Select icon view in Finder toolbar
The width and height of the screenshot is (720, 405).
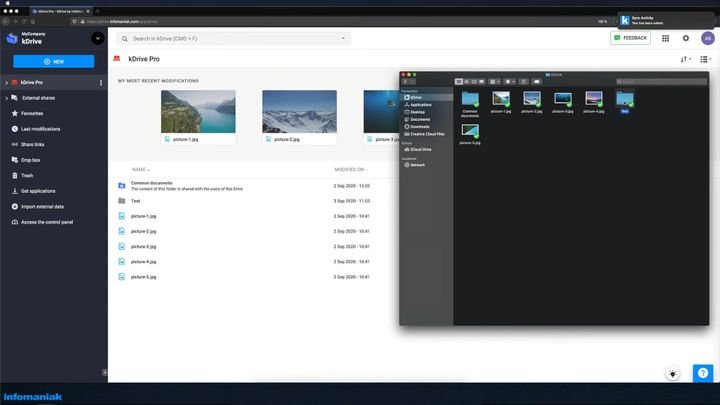point(459,81)
